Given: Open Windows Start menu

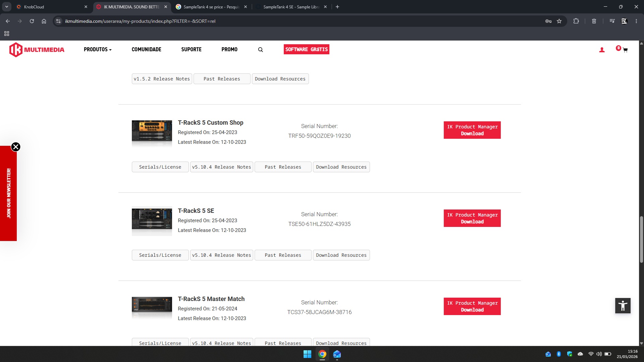Looking at the screenshot, I should click(x=307, y=354).
